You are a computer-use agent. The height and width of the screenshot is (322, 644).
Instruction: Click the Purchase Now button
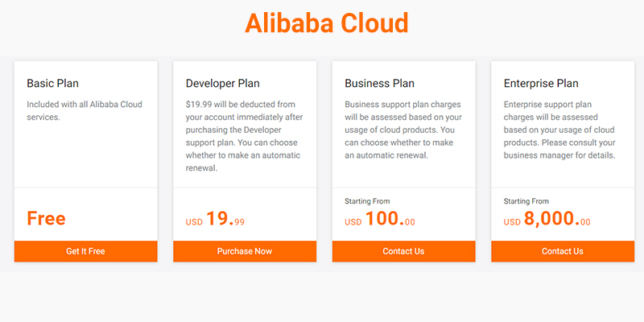245,251
